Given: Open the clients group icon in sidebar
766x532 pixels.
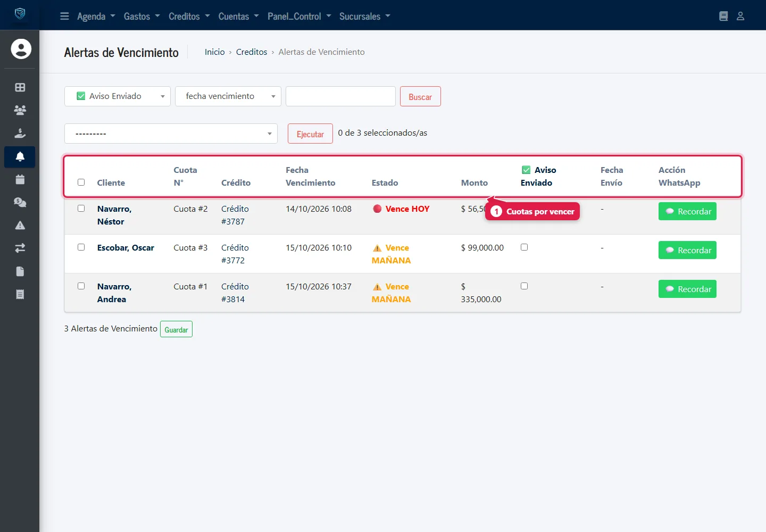Looking at the screenshot, I should pos(20,110).
